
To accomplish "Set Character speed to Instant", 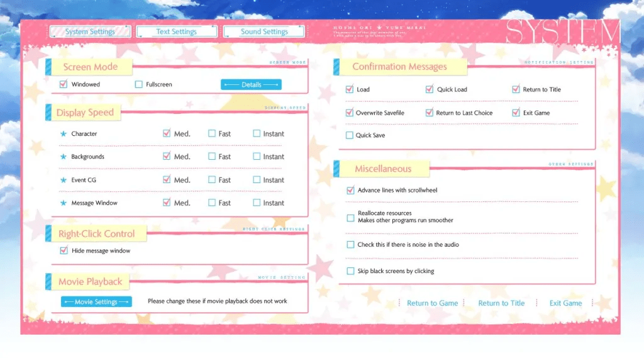I will pyautogui.click(x=257, y=133).
